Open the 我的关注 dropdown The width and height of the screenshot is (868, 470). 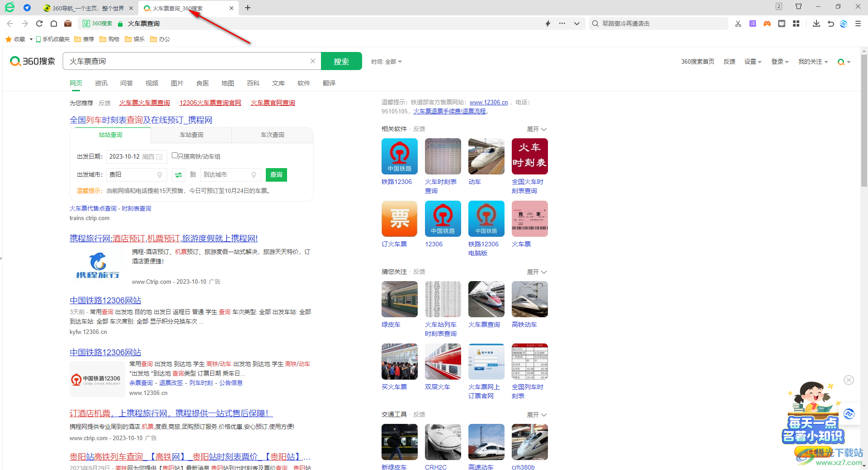[813, 61]
